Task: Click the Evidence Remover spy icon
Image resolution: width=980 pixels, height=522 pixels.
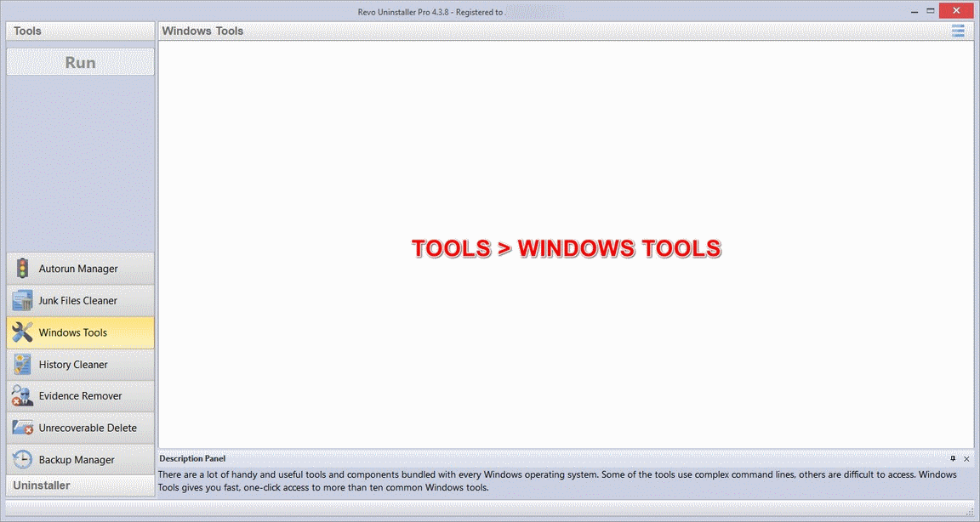Action: 22,396
